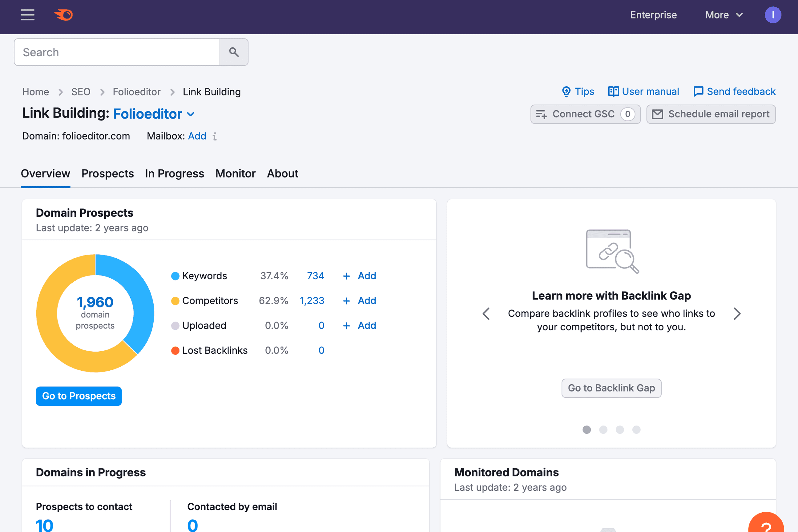
Task: Expand the Folioeditor project dropdown
Action: [190, 114]
